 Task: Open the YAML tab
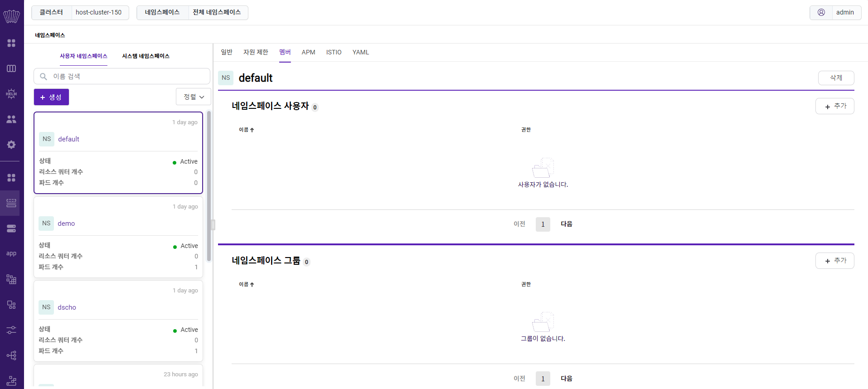[x=361, y=52]
